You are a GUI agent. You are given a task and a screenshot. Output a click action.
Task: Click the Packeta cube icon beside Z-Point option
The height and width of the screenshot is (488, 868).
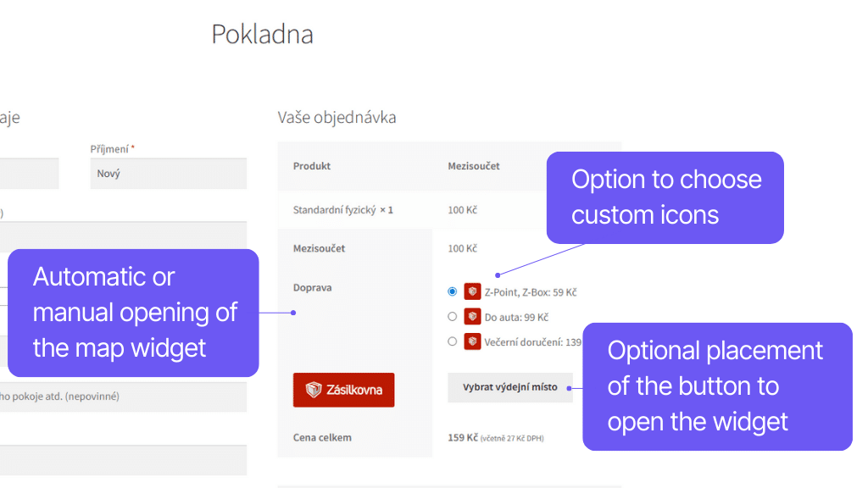(472, 291)
